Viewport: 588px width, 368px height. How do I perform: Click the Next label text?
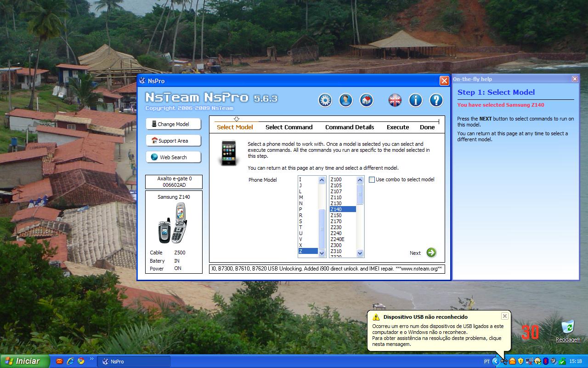(x=415, y=253)
